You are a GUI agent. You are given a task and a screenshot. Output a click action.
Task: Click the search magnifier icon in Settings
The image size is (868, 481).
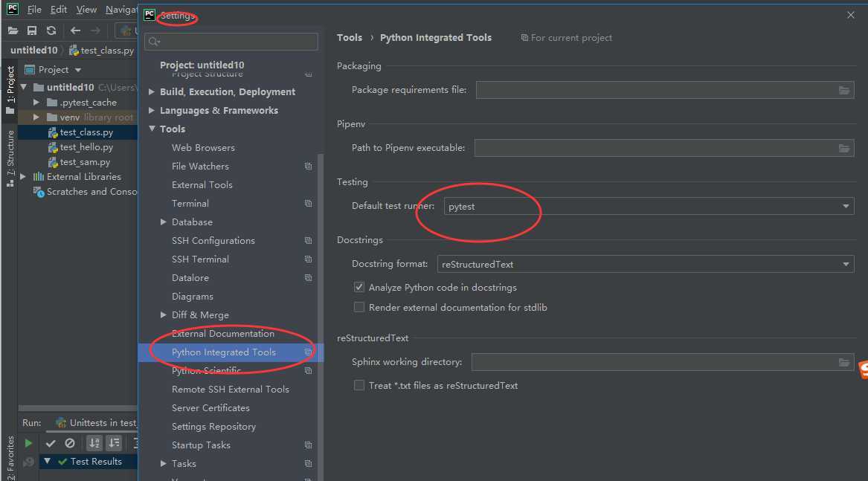coord(154,42)
